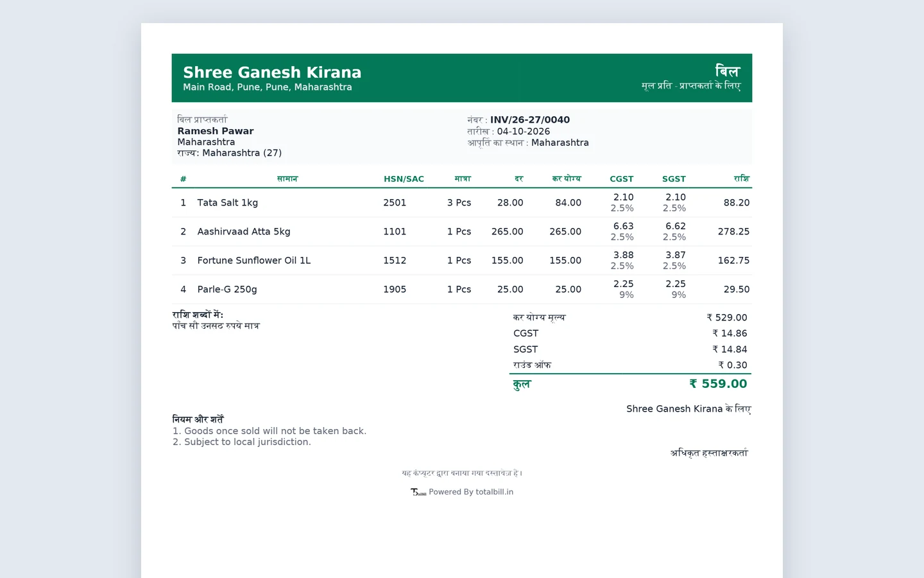The width and height of the screenshot is (924, 578).
Task: Select the amount in words पाँच सौ उनसठ रुपये मात्र
Action: pos(216,326)
